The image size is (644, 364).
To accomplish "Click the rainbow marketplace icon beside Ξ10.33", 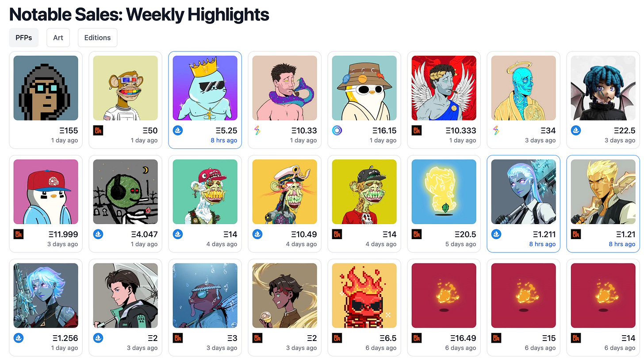I will click(x=257, y=131).
